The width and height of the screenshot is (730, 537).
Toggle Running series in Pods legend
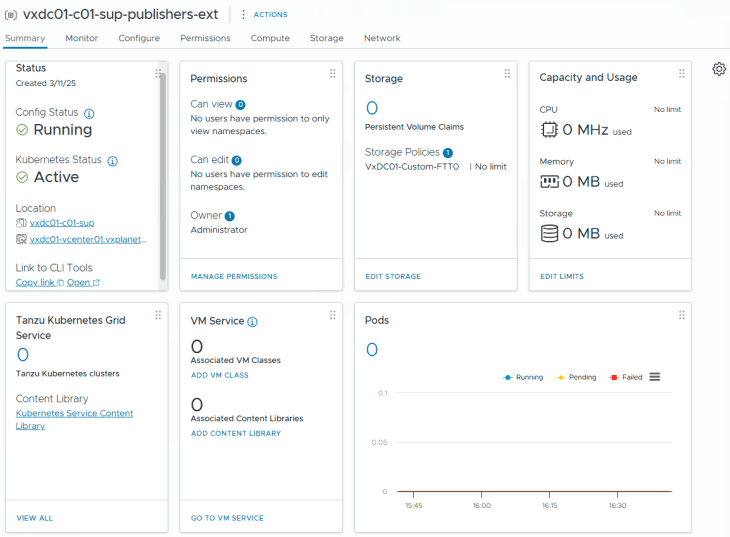pyautogui.click(x=523, y=377)
